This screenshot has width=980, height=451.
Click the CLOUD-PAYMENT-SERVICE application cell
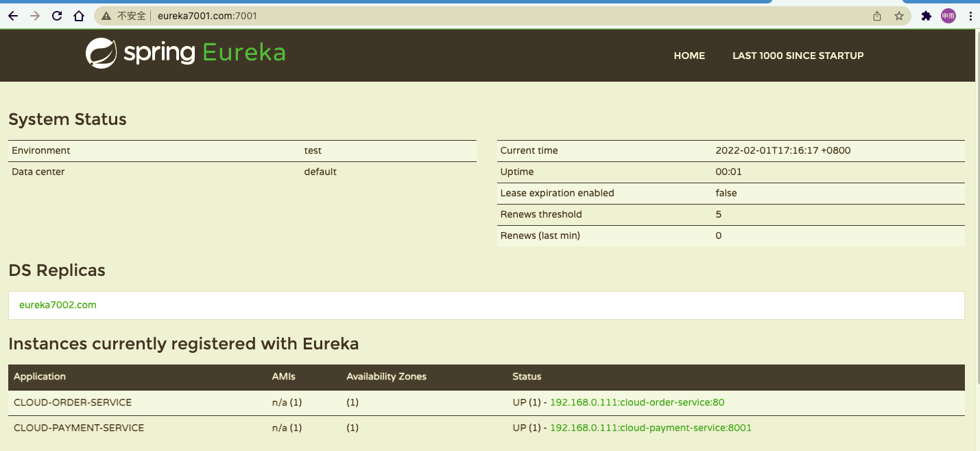tap(79, 428)
